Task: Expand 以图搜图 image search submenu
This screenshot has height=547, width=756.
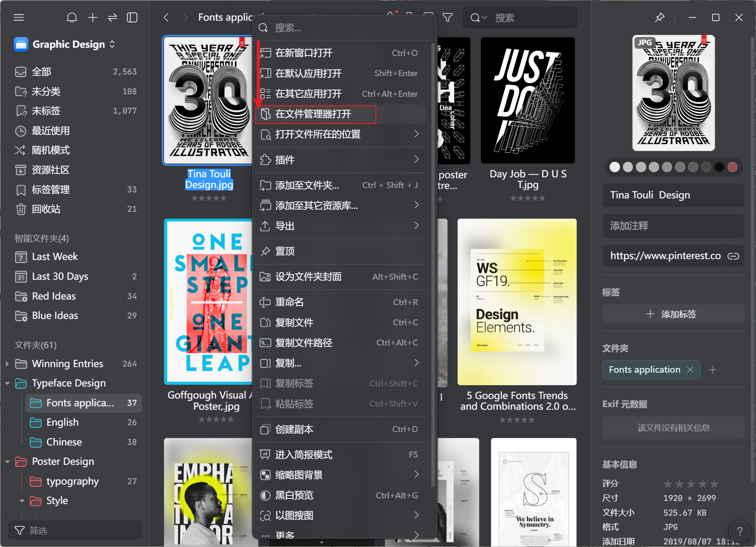Action: (x=341, y=516)
